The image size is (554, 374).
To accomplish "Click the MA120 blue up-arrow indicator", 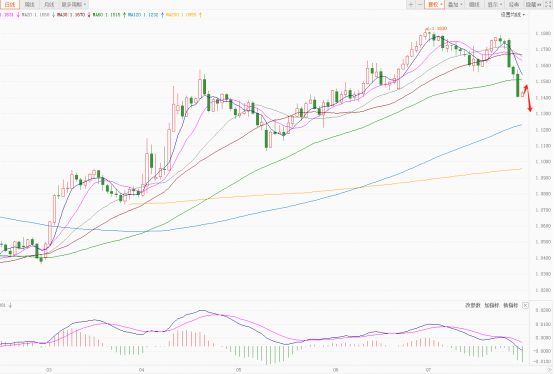I will [162, 15].
